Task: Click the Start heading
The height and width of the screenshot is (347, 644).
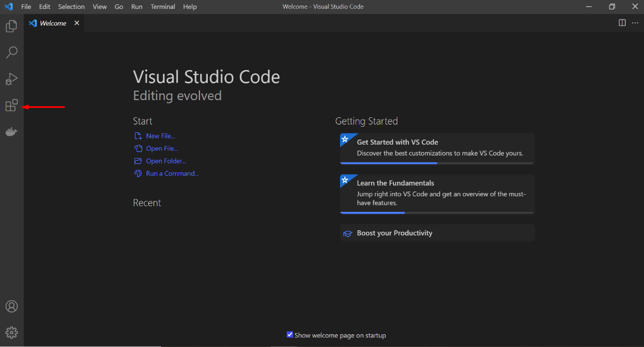Action: click(142, 121)
